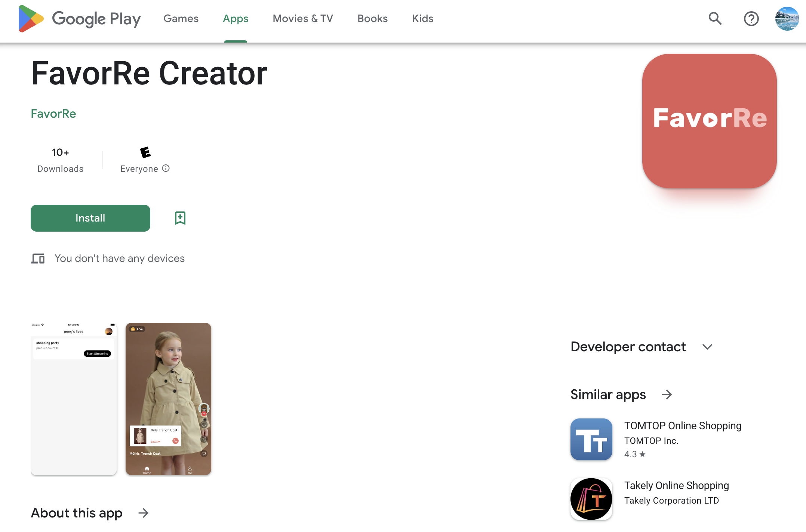
Task: Switch to the Games tab
Action: tap(181, 19)
